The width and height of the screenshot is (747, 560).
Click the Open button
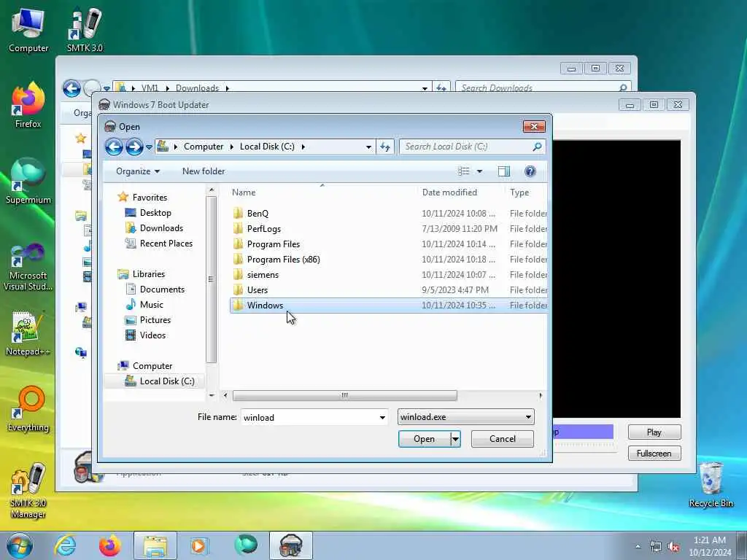(424, 438)
